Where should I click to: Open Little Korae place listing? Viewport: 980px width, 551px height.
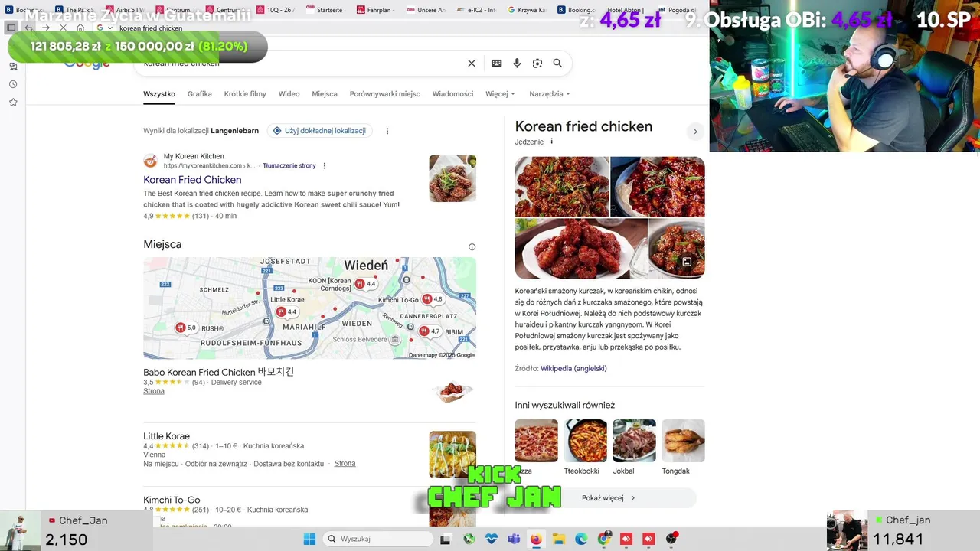coord(166,436)
